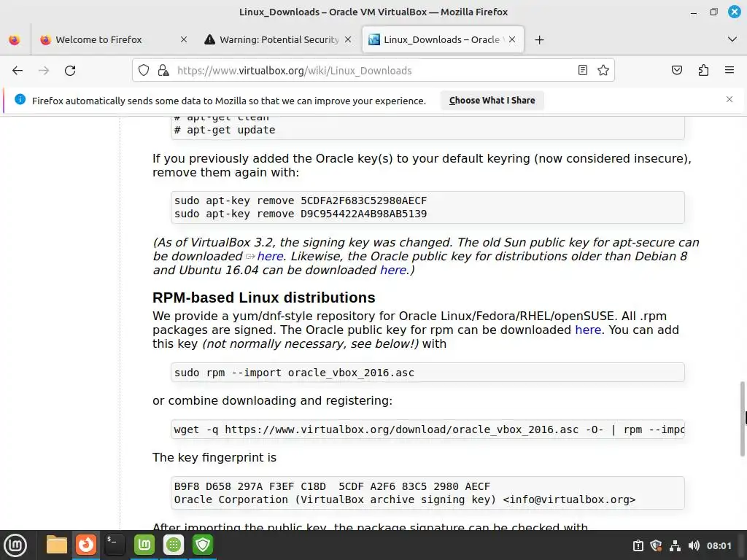Open the Files folder in taskbar
This screenshot has width=747, height=560.
point(57,545)
